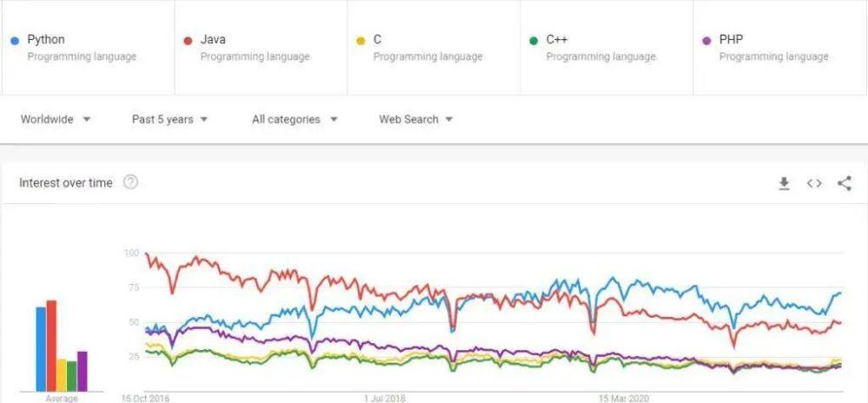Show help for Interest over time
The width and height of the screenshot is (868, 403).
coord(130,182)
